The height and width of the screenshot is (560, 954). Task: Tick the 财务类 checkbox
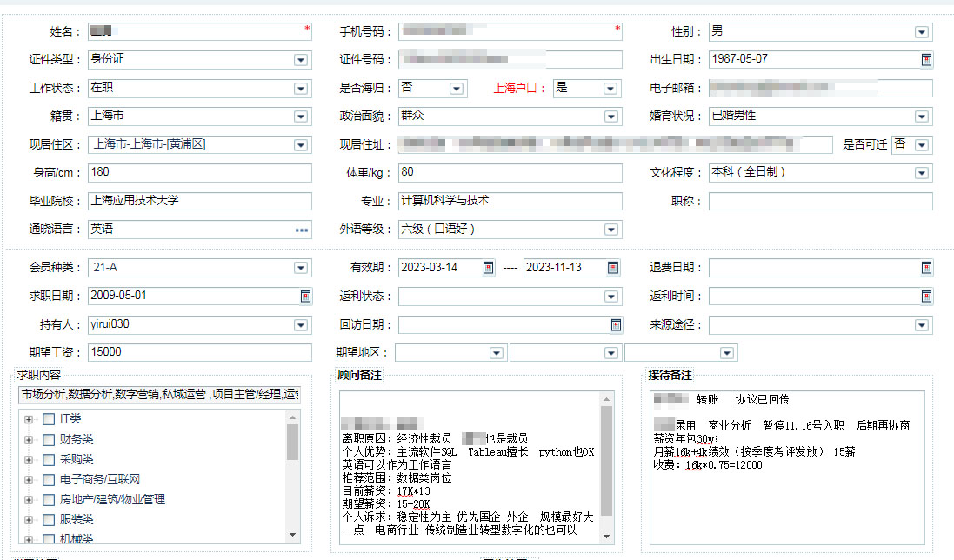(49, 440)
